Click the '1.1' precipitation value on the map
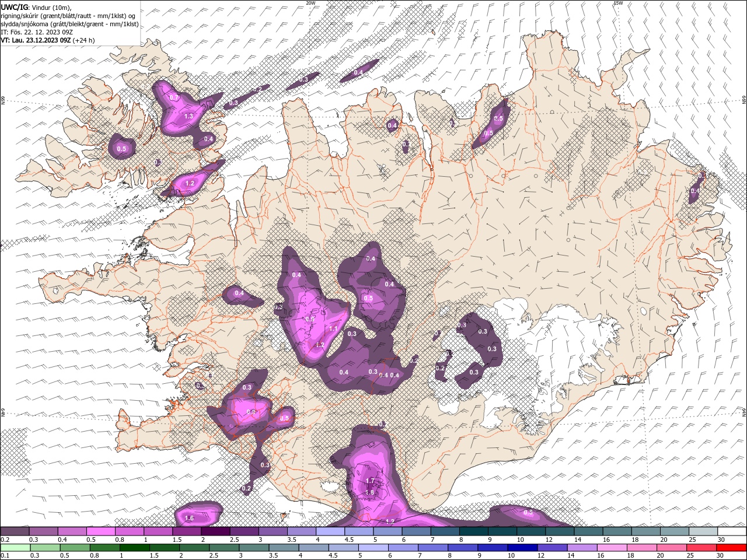The image size is (747, 560). [x=333, y=329]
